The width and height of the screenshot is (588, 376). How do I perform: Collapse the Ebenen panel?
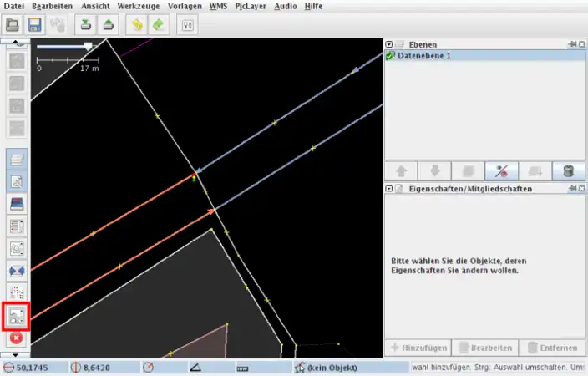(388, 44)
